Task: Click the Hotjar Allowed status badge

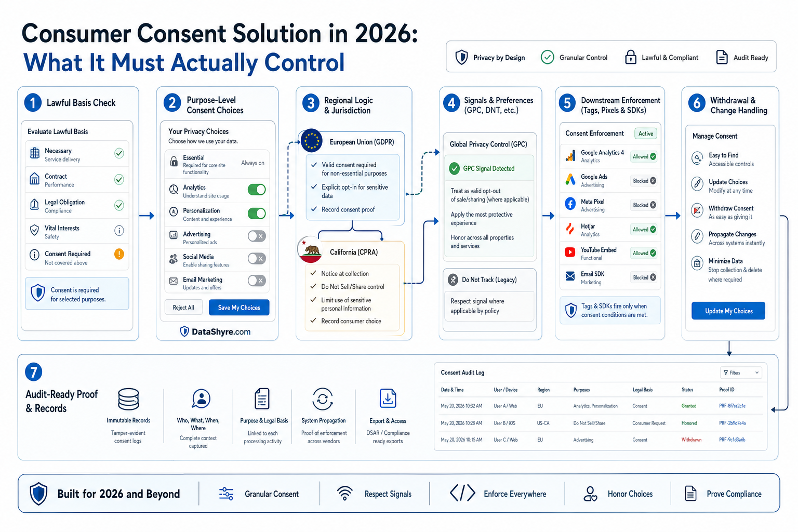Action: (644, 229)
